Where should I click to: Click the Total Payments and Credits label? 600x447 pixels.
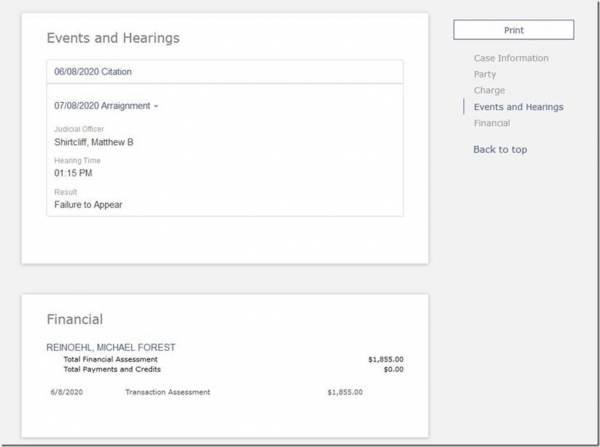112,369
